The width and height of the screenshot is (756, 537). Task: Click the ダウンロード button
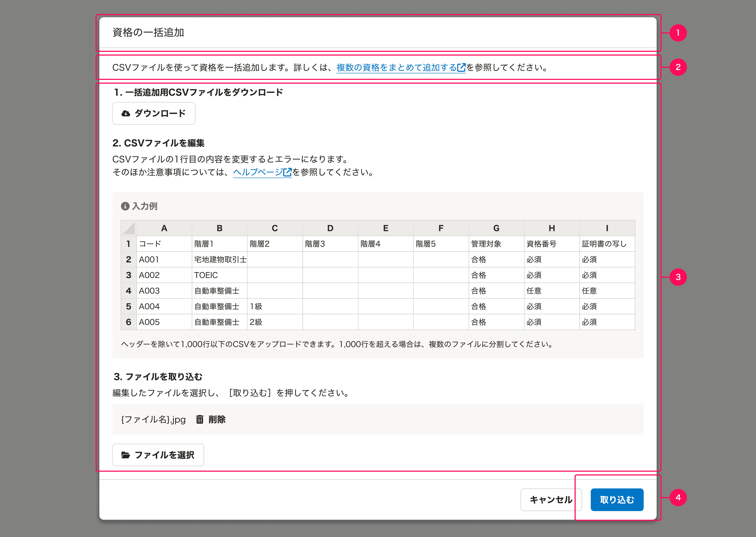click(154, 113)
